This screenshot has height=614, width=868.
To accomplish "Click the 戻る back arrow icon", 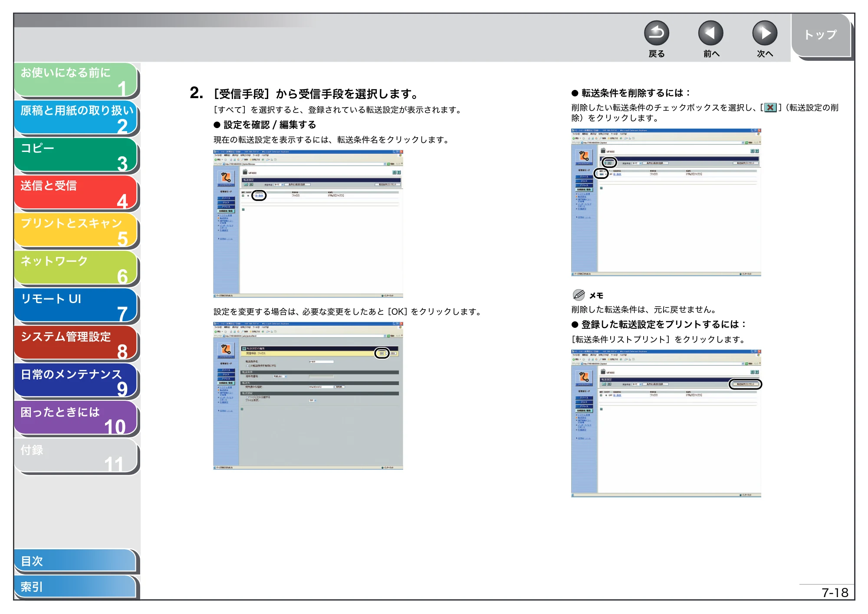I will [656, 33].
